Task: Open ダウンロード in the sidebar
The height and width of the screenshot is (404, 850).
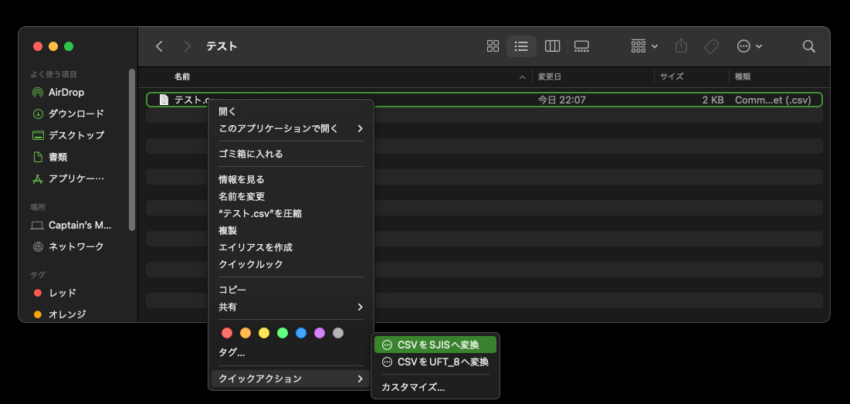Action: click(76, 114)
